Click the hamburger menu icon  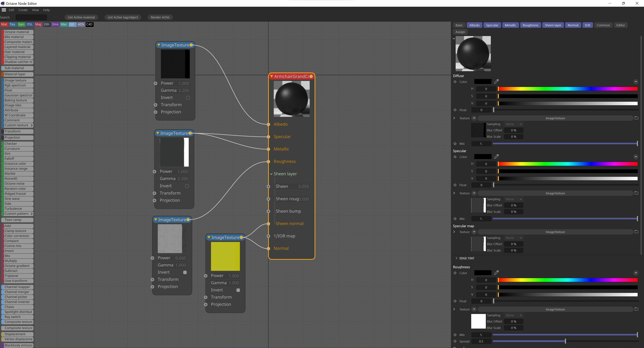[4, 10]
